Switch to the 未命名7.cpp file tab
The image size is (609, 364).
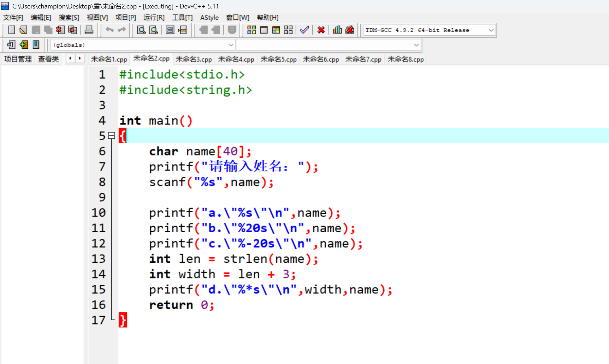[363, 59]
